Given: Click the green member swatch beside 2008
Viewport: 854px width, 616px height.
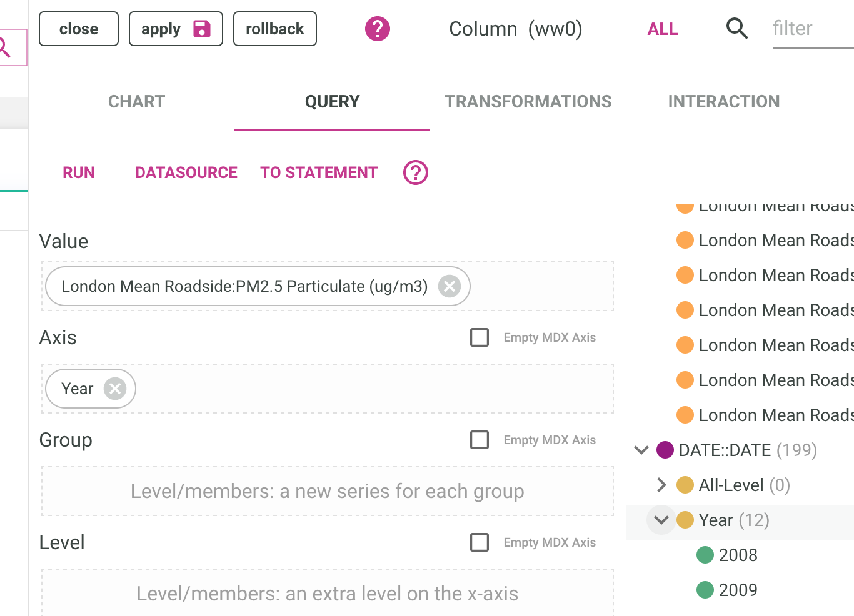Looking at the screenshot, I should (705, 554).
